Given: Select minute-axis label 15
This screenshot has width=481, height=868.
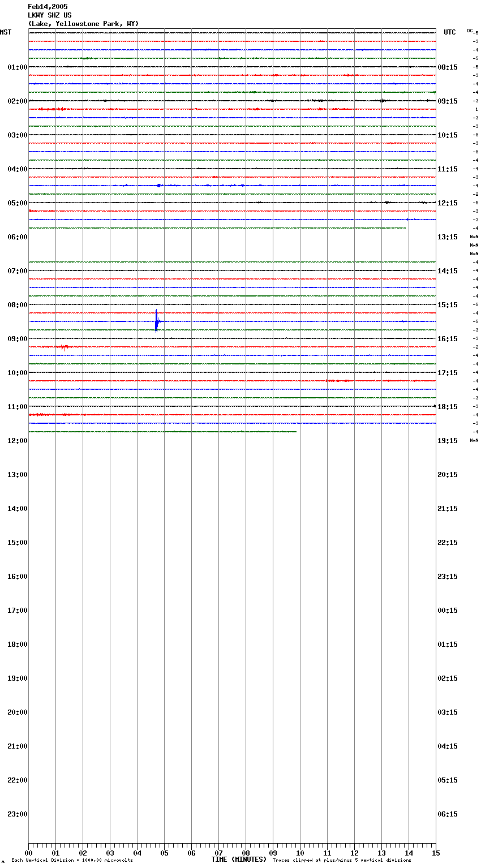Looking at the screenshot, I should point(436,853).
